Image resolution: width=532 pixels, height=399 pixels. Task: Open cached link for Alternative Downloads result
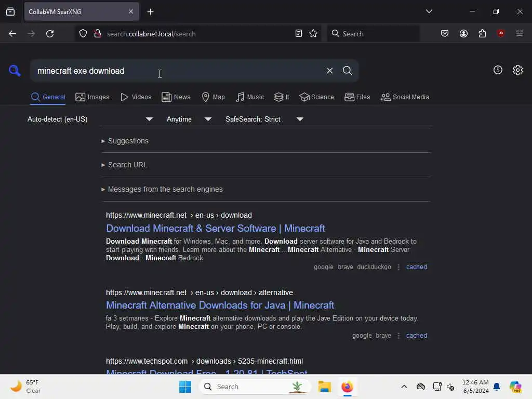click(416, 336)
